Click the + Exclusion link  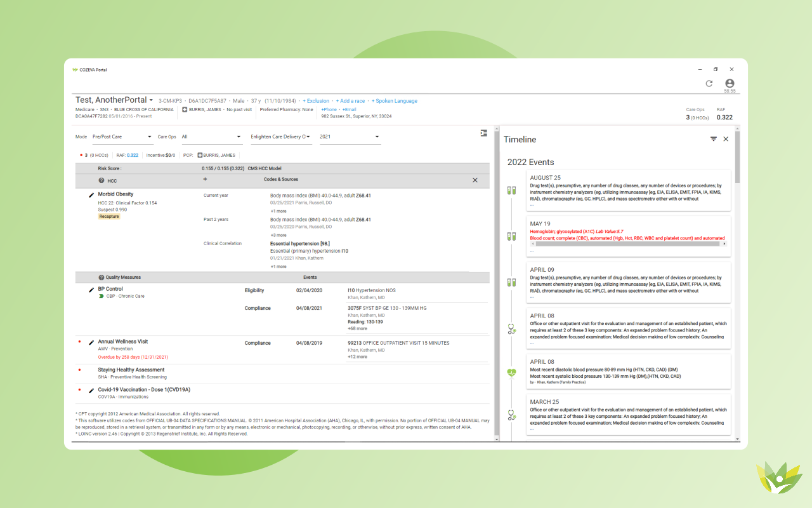point(316,101)
